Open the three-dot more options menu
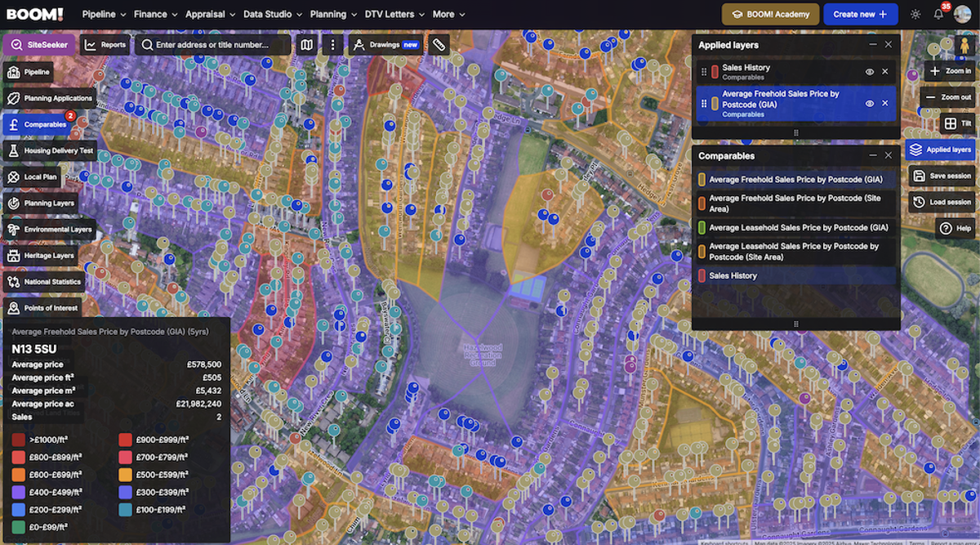The height and width of the screenshot is (545, 980). pyautogui.click(x=332, y=45)
